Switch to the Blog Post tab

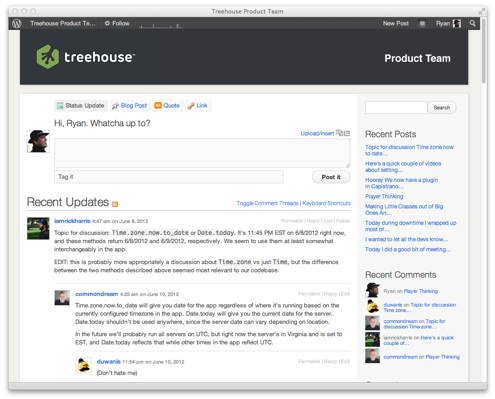(130, 106)
